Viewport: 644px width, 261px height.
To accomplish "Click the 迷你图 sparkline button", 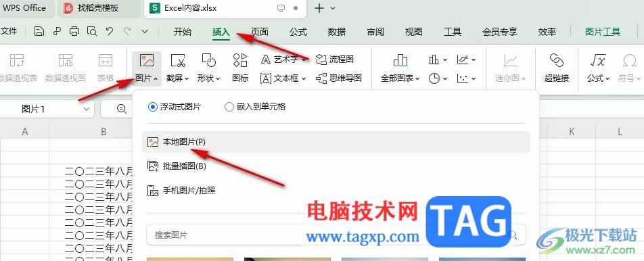I will click(511, 68).
